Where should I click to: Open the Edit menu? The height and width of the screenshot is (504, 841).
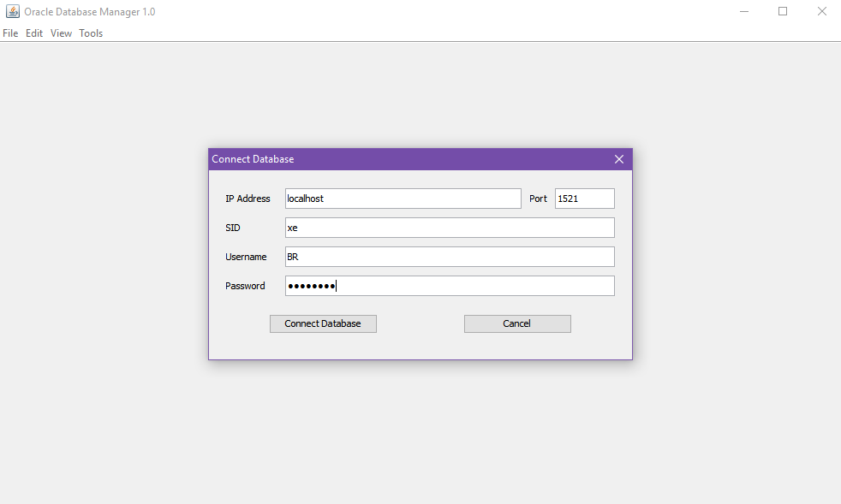click(x=33, y=33)
